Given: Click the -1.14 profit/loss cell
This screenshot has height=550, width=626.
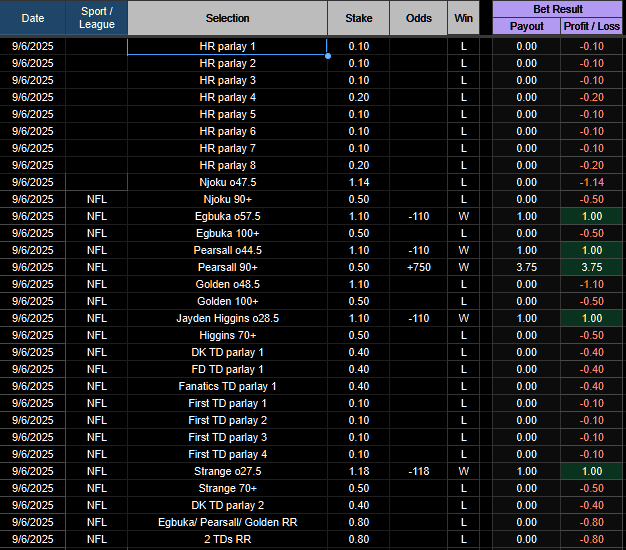Looking at the screenshot, I should click(592, 182).
